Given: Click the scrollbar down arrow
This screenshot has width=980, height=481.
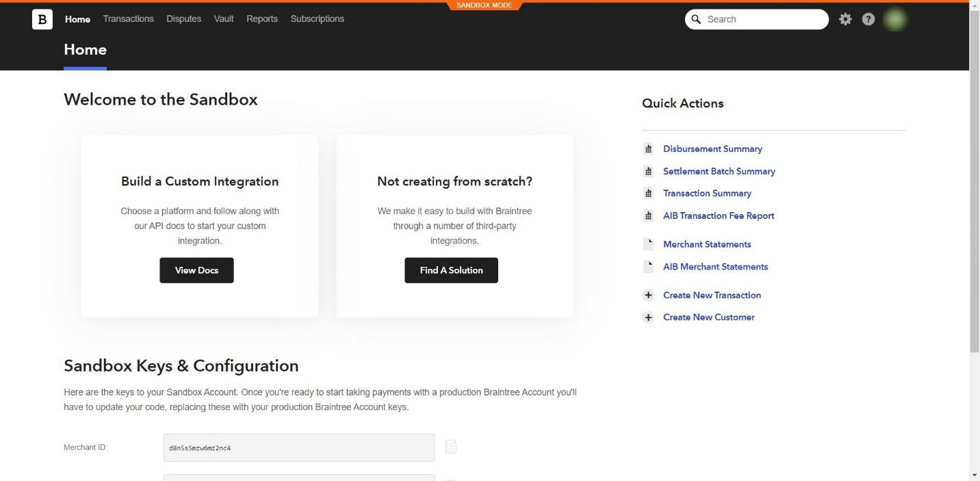Looking at the screenshot, I should [975, 475].
